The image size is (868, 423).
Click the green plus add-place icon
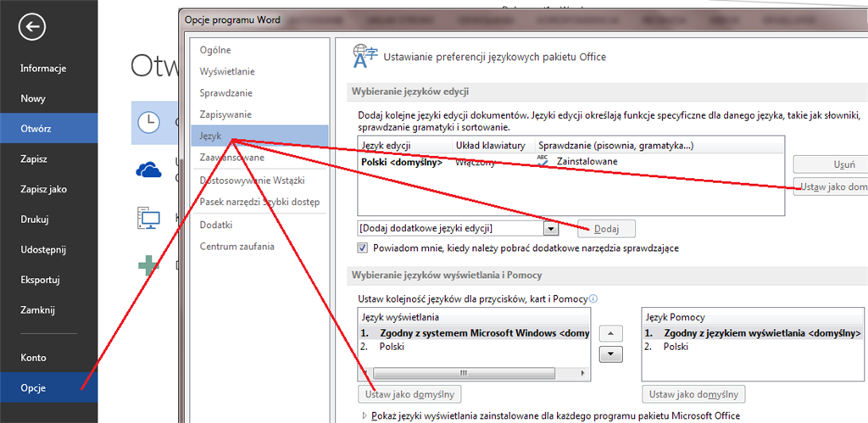148,266
